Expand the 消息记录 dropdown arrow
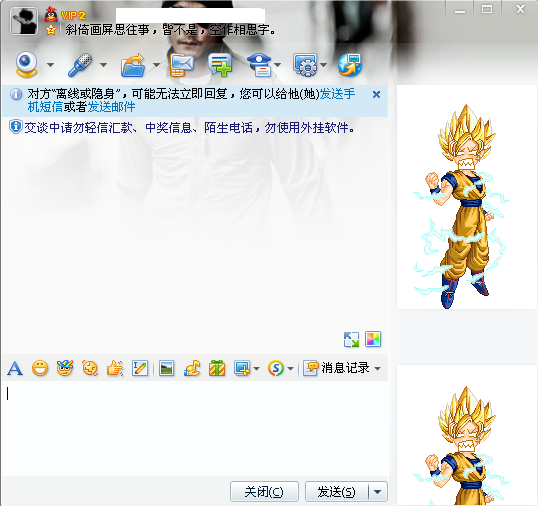This screenshot has width=538, height=506. point(377,369)
